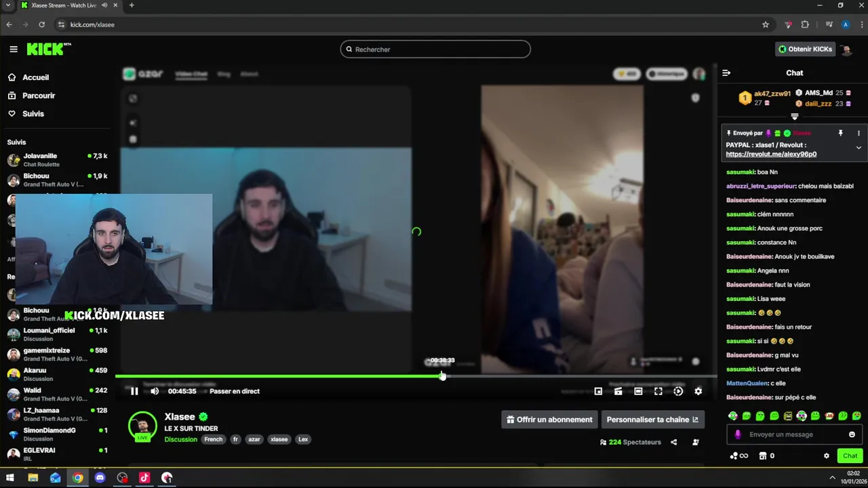Click the video progress bar handle
Image resolution: width=868 pixels, height=488 pixels.
442,376
